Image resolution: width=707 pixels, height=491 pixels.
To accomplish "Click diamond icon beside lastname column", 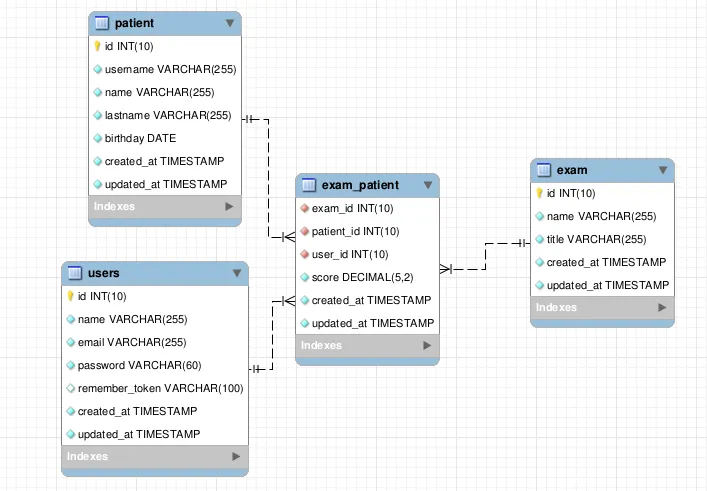I will click(x=97, y=115).
